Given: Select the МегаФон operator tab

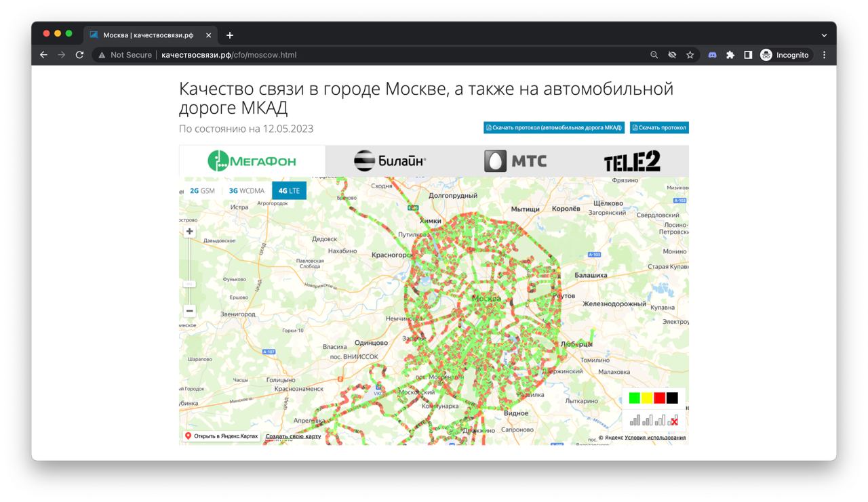Looking at the screenshot, I should coord(252,161).
